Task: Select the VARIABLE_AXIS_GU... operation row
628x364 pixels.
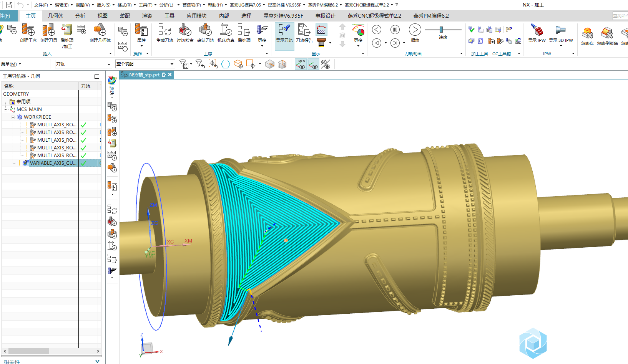Action: click(x=51, y=163)
